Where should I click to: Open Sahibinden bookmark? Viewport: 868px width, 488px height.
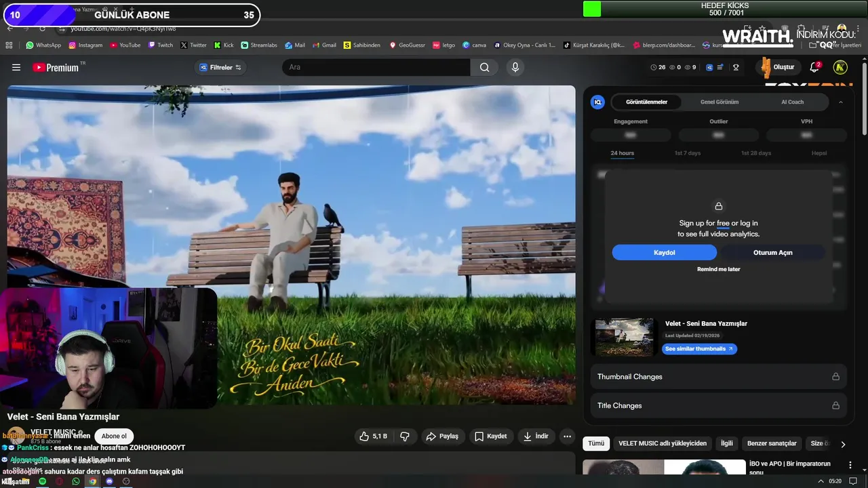coord(362,45)
